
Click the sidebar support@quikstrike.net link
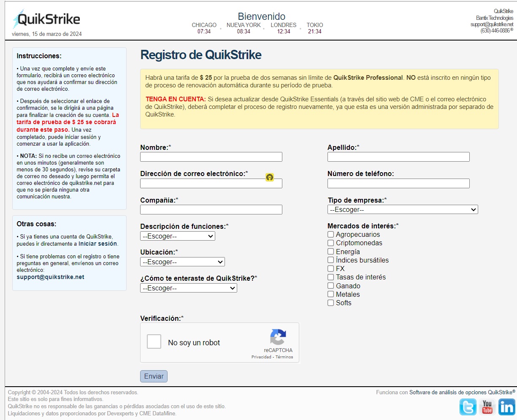coord(51,277)
